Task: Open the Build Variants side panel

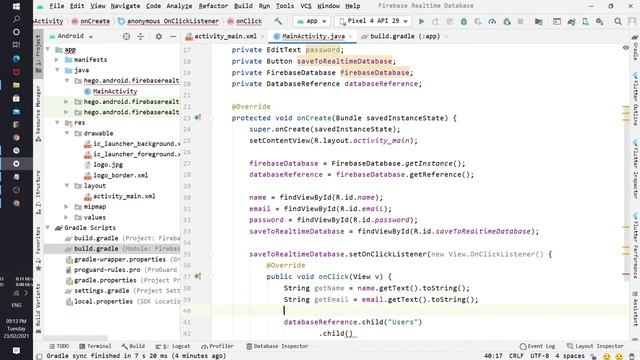Action: coord(38,308)
